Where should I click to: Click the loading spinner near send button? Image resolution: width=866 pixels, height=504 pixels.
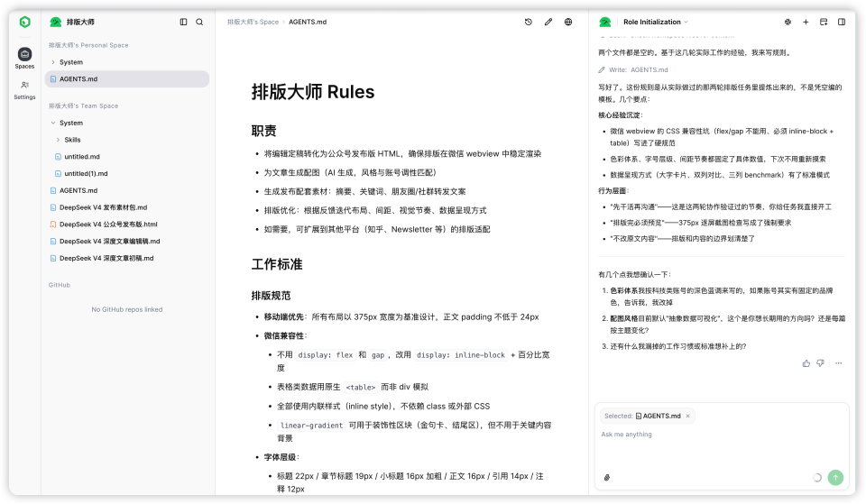(x=817, y=478)
